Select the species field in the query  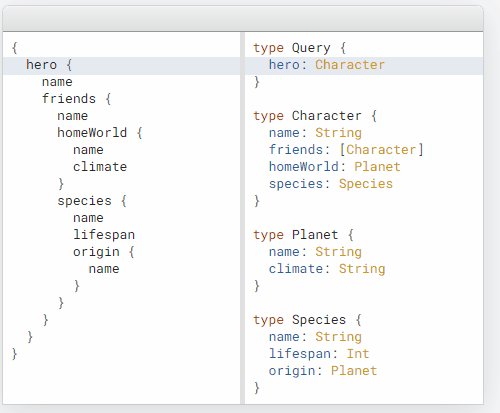click(x=84, y=201)
